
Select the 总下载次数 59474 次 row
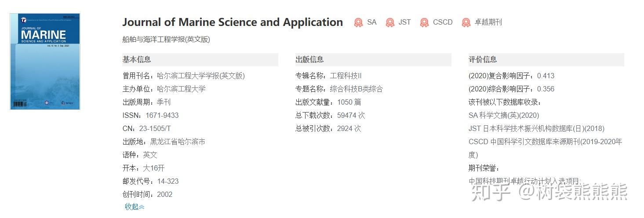pyautogui.click(x=330, y=115)
